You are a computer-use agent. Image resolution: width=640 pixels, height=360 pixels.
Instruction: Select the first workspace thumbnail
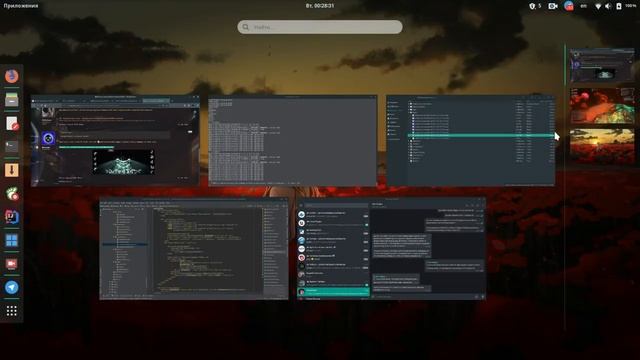602,65
